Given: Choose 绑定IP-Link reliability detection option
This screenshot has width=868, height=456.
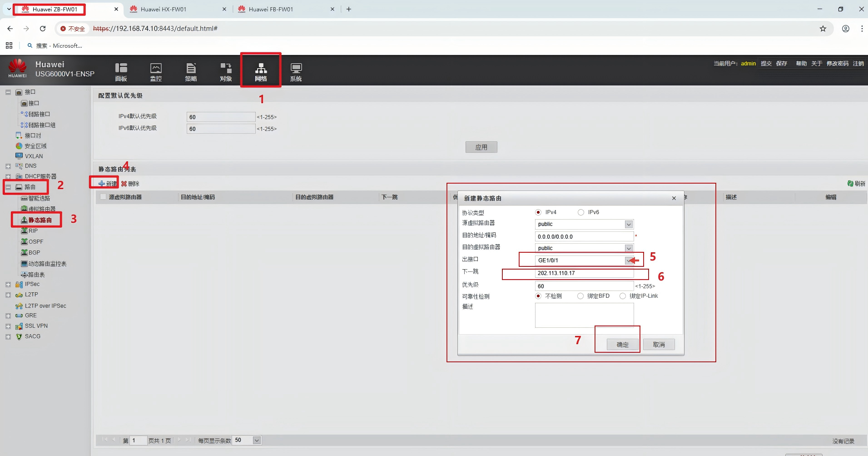Looking at the screenshot, I should pos(623,296).
